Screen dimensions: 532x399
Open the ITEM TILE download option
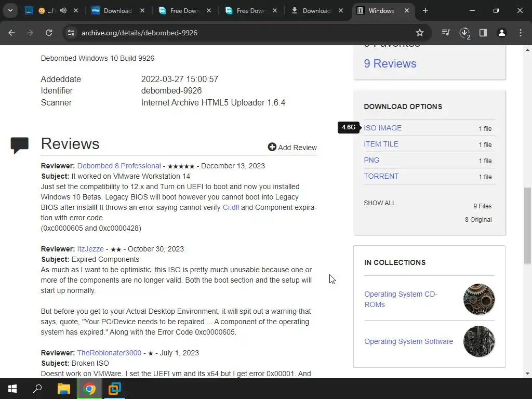click(381, 144)
